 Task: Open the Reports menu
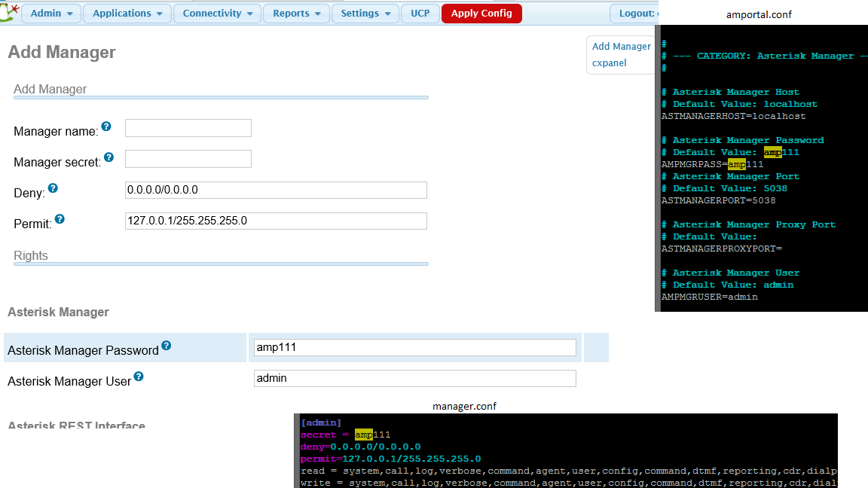tap(297, 14)
